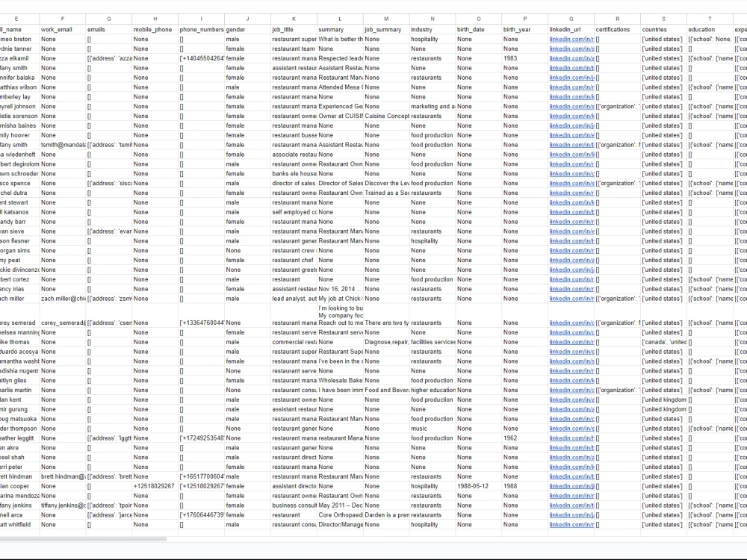
Task: Select column header N
Action: 432,19
